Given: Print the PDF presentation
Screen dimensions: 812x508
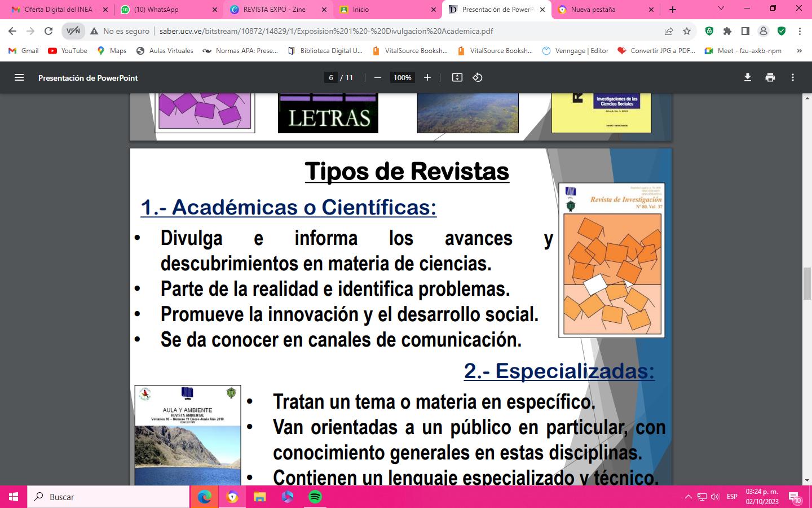Looking at the screenshot, I should tap(770, 78).
